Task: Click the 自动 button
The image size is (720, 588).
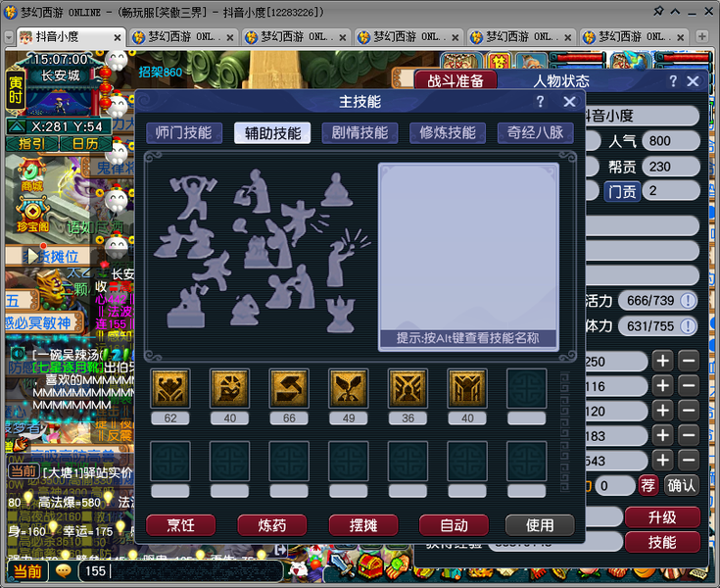Action: click(454, 525)
